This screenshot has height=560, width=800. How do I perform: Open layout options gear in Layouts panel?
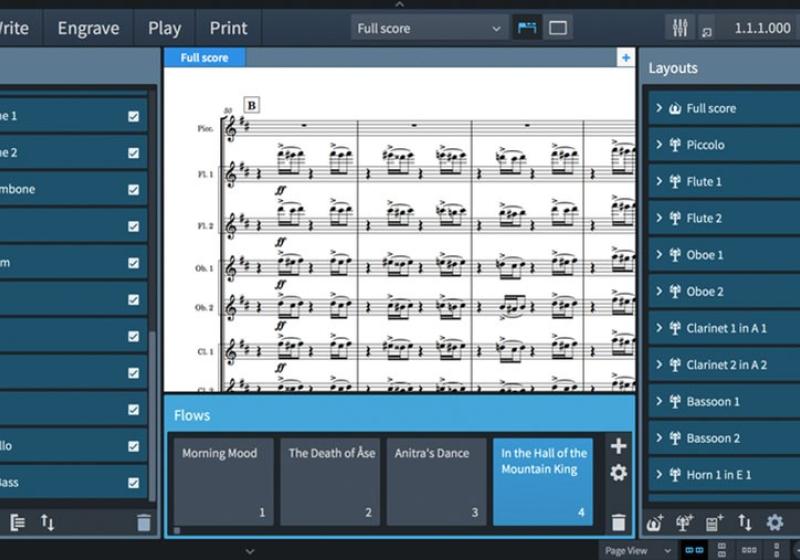tap(775, 522)
